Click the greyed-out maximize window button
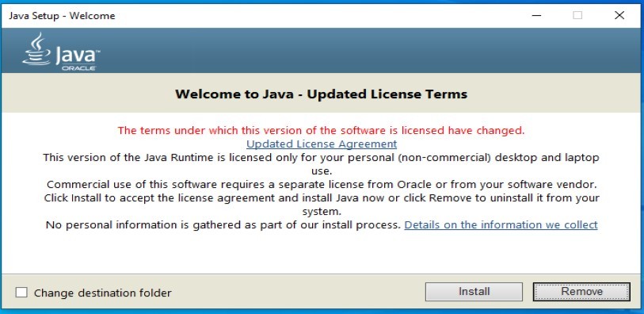 (577, 16)
